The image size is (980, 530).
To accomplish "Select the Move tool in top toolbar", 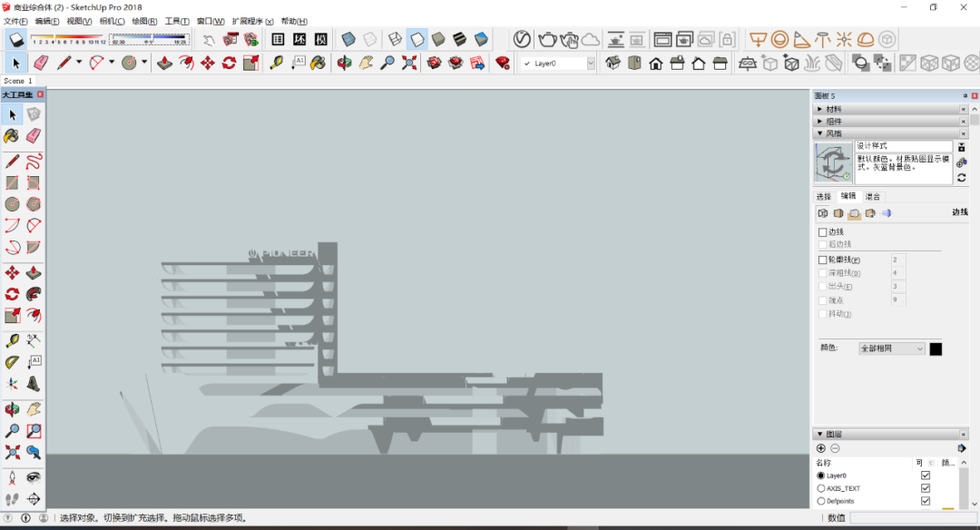I will click(x=208, y=63).
